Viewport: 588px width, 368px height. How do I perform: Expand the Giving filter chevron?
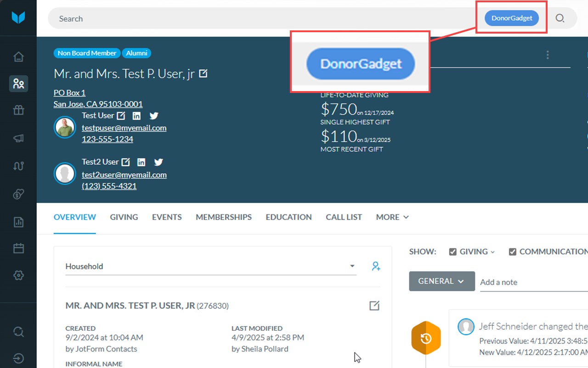[x=492, y=252]
